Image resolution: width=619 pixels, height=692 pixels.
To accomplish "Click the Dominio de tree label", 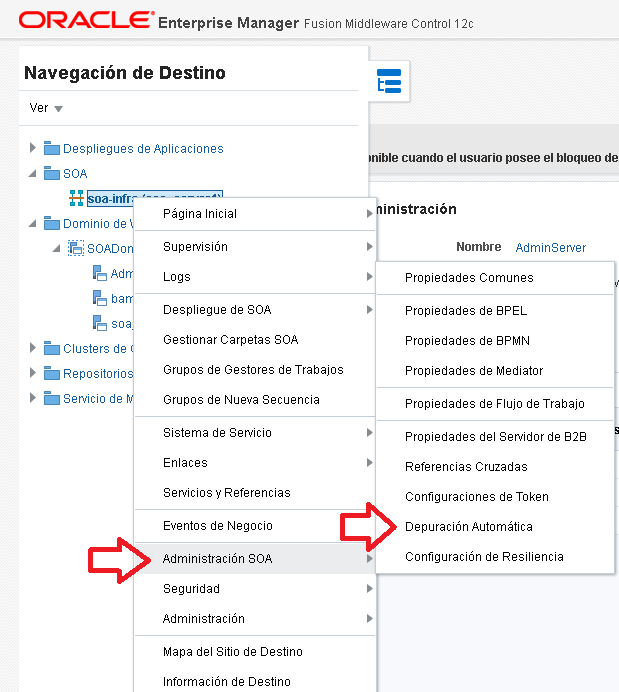I will pyautogui.click(x=98, y=224).
